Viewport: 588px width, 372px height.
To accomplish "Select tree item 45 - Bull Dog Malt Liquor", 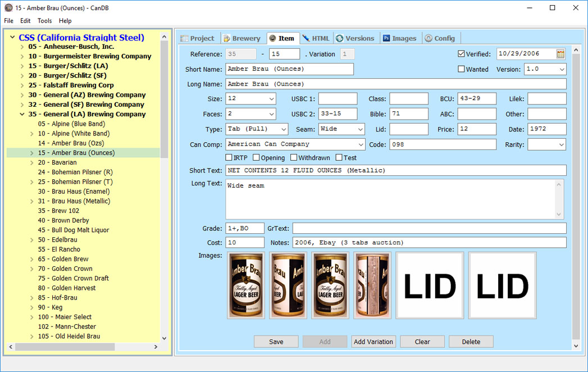I will click(74, 230).
